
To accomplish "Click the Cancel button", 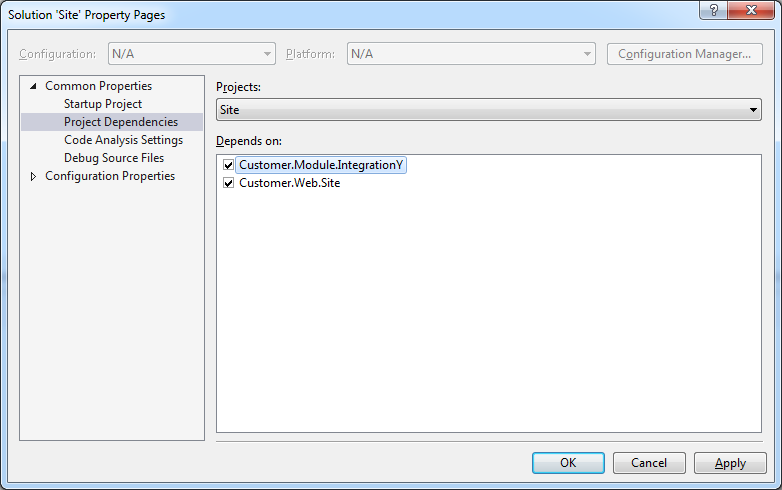I will (x=649, y=463).
